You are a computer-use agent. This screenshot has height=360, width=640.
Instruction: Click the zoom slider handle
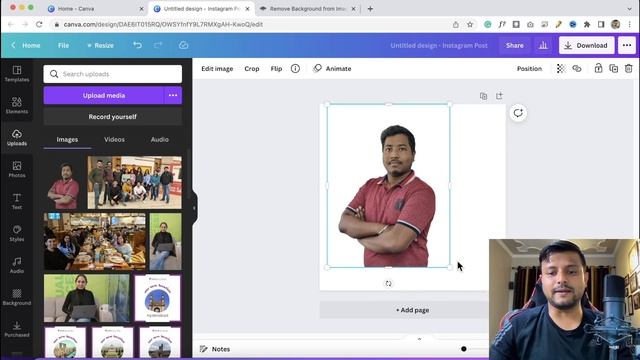(x=464, y=349)
